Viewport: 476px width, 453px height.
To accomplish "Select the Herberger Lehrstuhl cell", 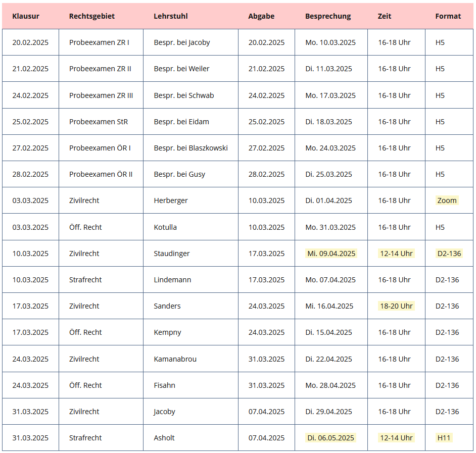I will (171, 200).
